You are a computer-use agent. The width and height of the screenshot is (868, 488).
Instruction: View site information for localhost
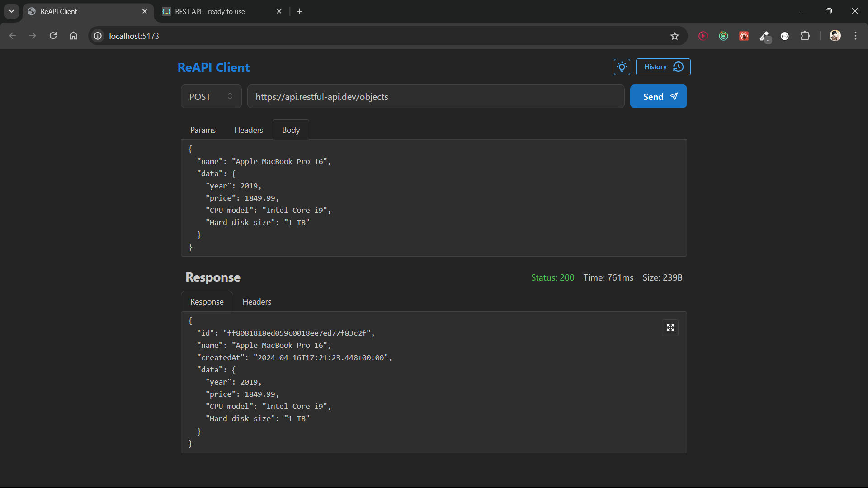click(x=98, y=36)
